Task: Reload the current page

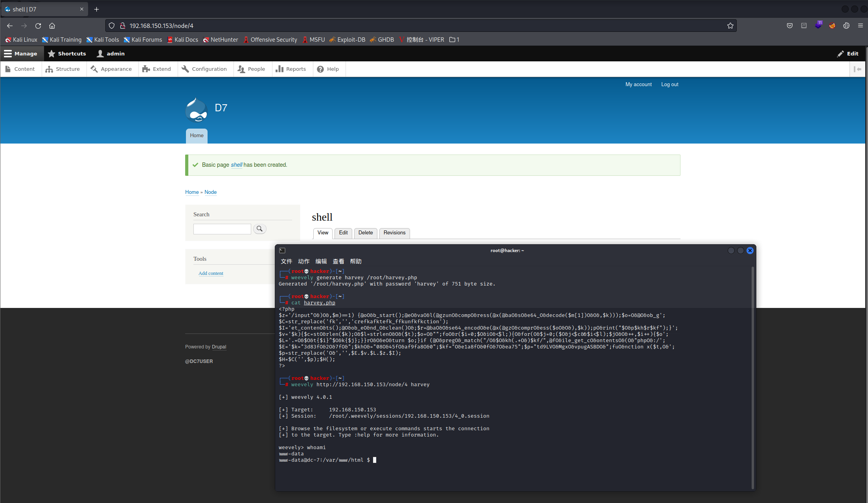Action: tap(38, 26)
